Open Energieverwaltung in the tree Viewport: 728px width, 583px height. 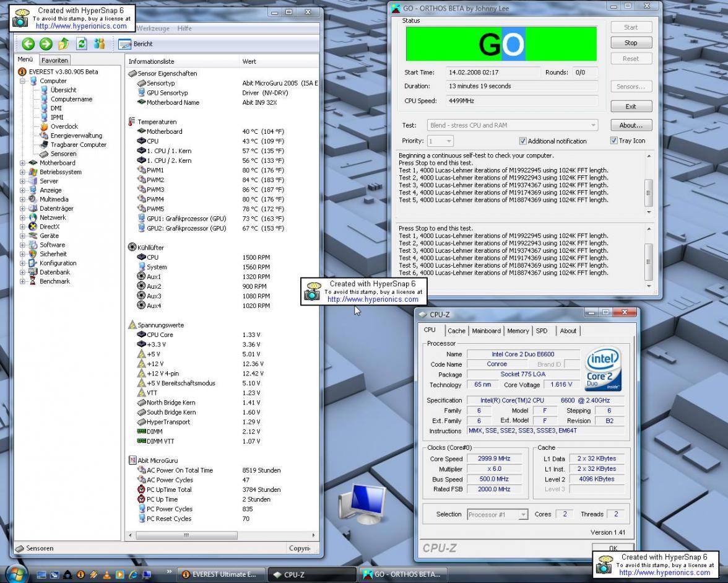(76, 136)
